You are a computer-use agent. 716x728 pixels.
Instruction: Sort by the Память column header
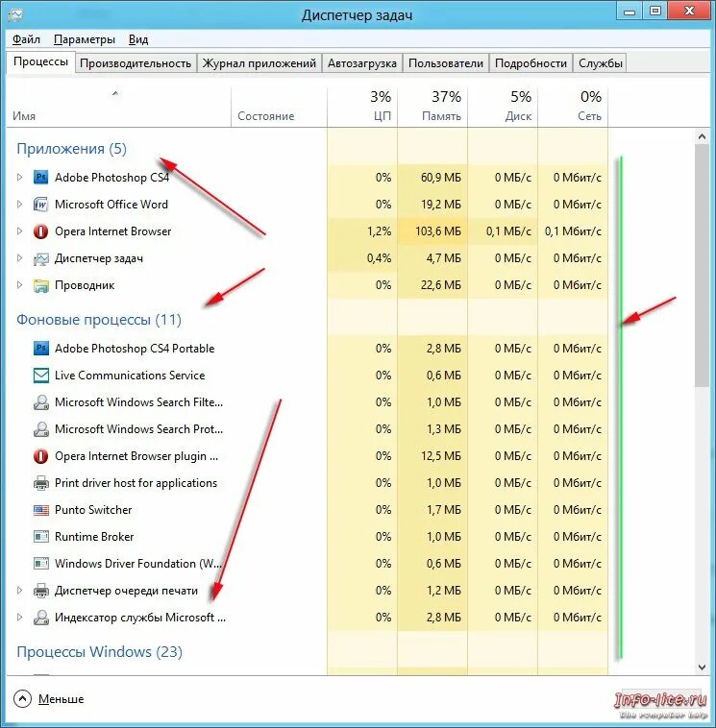click(x=432, y=108)
